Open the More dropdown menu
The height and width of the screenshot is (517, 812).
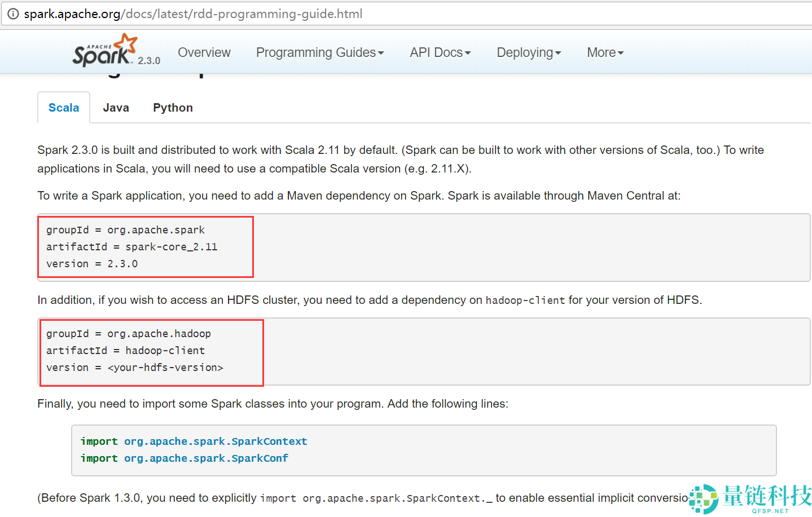coord(605,52)
